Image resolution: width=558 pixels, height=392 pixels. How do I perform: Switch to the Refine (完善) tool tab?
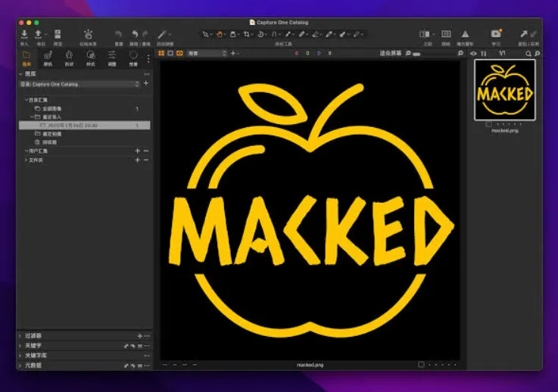pyautogui.click(x=133, y=59)
